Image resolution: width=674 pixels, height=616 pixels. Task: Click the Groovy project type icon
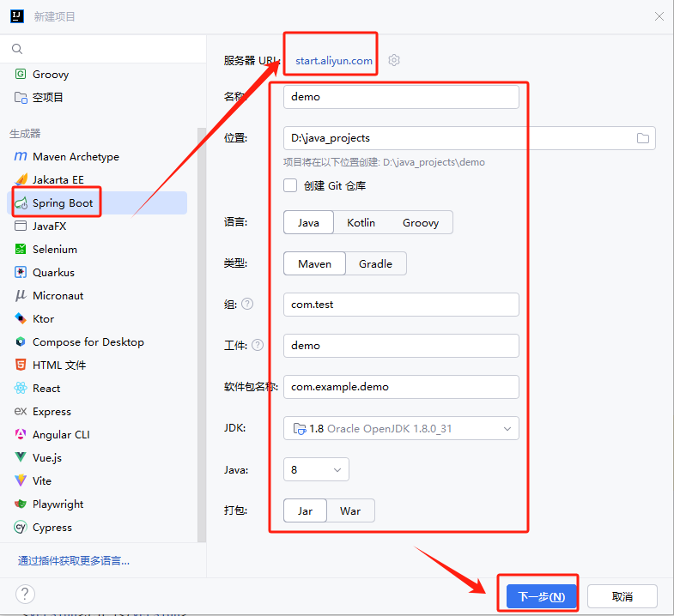(21, 74)
